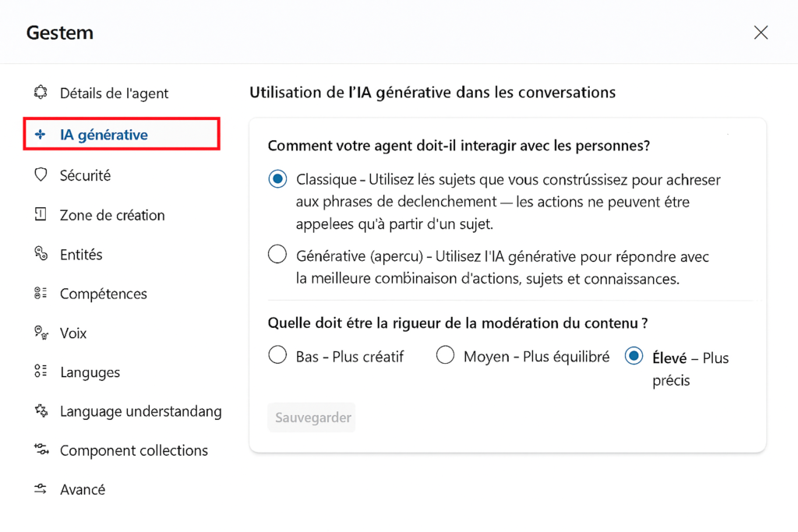Choose Élevé - Plus précis moderation
Image resolution: width=798 pixels, height=532 pixels.
point(634,356)
